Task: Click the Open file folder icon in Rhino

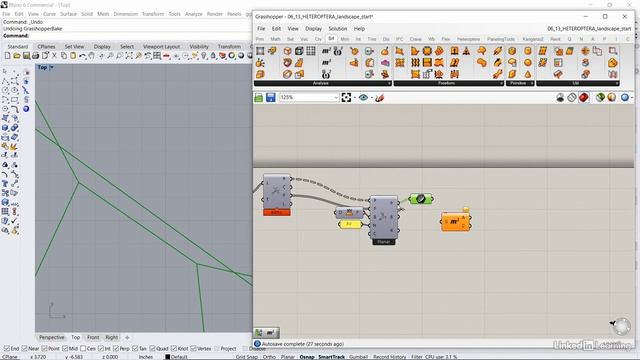Action: tap(17, 56)
